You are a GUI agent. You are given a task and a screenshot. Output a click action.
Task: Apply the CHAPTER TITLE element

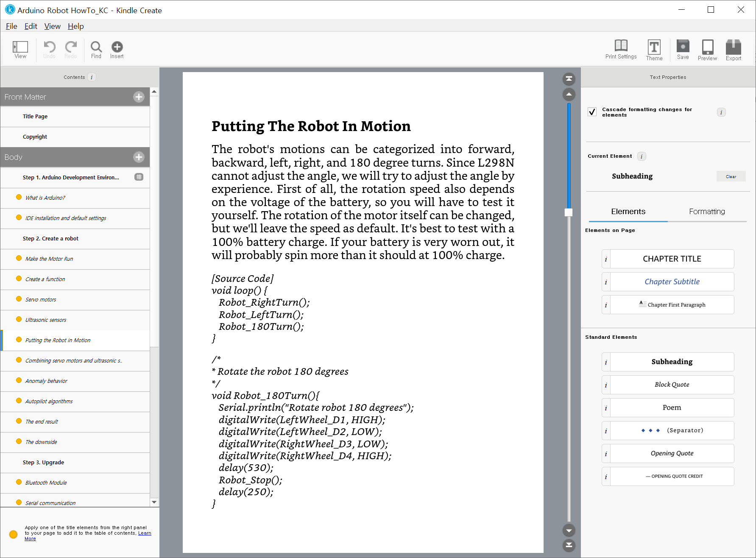[x=672, y=259]
